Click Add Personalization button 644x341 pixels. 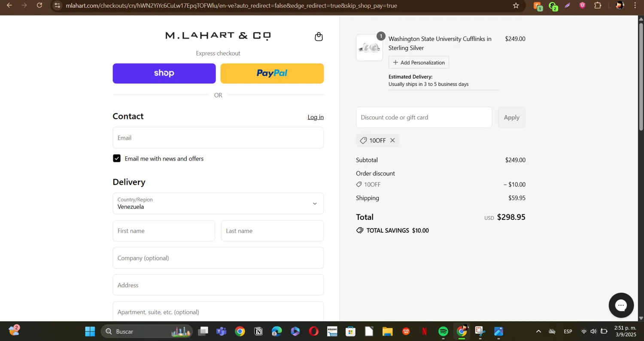[419, 62]
